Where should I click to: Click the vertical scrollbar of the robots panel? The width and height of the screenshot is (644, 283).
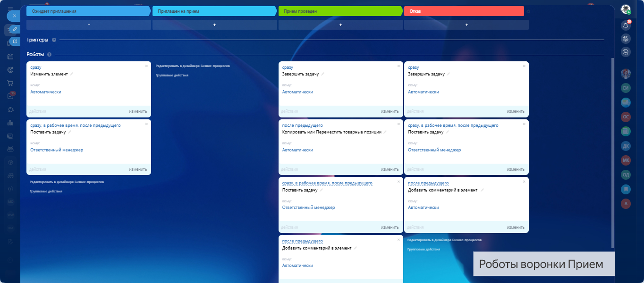(613, 153)
